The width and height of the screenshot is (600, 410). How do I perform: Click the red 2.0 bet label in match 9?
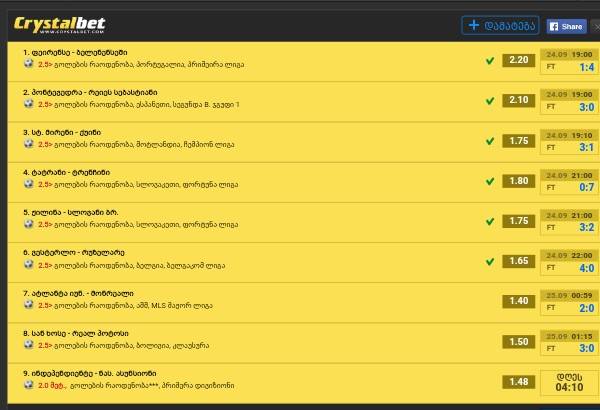pos(52,385)
